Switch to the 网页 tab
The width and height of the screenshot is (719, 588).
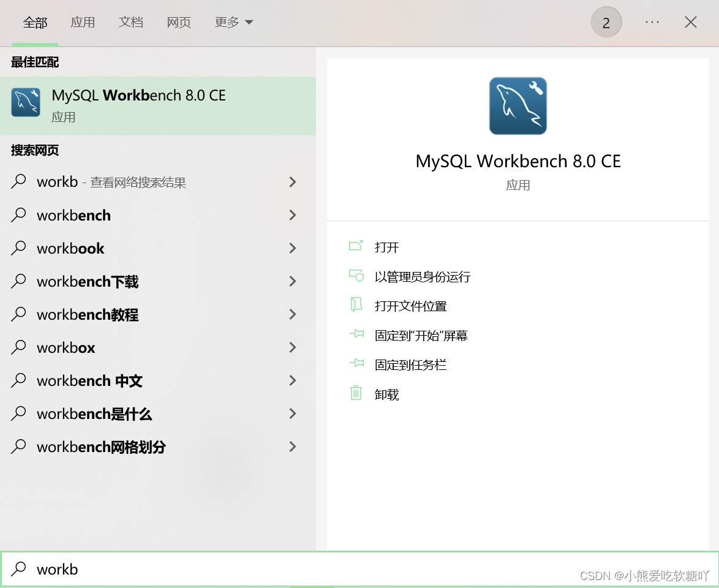(179, 22)
